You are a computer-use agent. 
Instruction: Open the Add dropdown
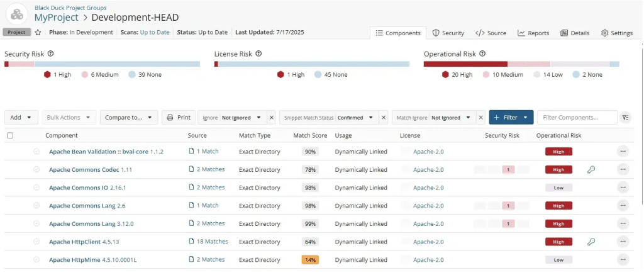point(21,118)
